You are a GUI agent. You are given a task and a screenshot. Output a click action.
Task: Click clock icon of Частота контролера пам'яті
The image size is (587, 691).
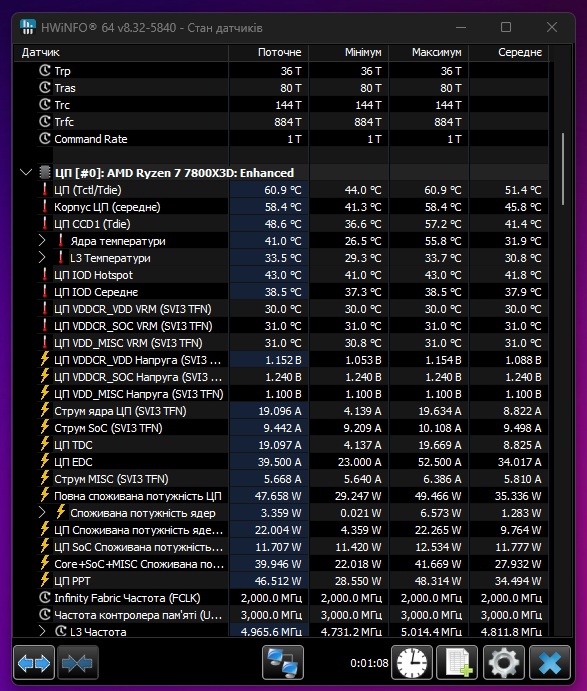coord(45,614)
